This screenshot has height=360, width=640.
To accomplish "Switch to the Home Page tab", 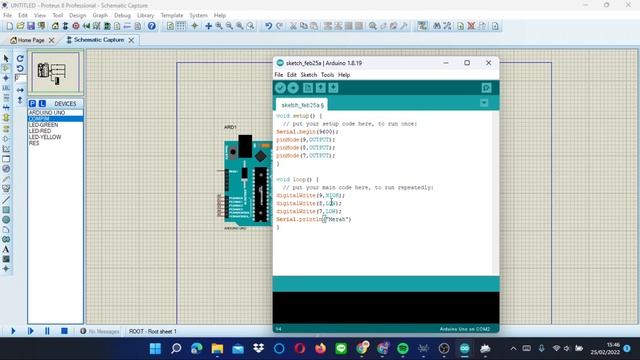I will point(31,40).
